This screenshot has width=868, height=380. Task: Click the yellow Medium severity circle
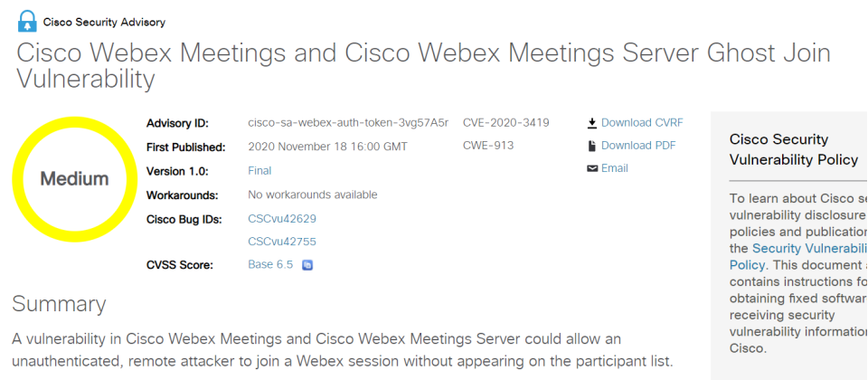pyautogui.click(x=75, y=179)
